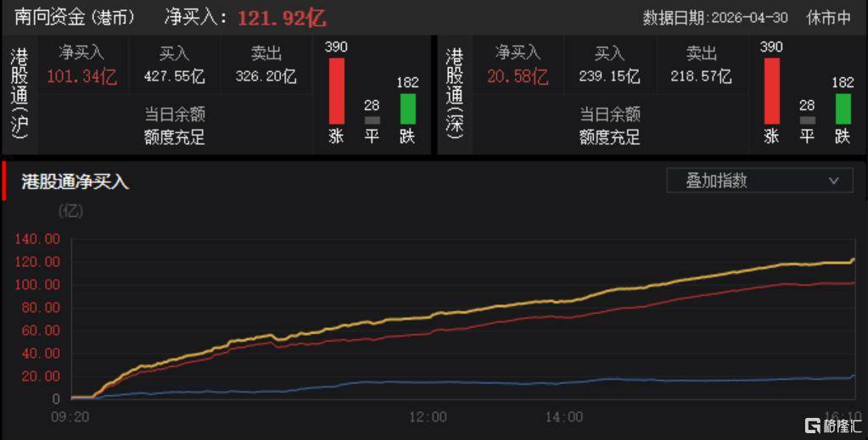Click the red 涨 bar in Shenzhen panel
The width and height of the screenshot is (868, 440).
[x=771, y=92]
